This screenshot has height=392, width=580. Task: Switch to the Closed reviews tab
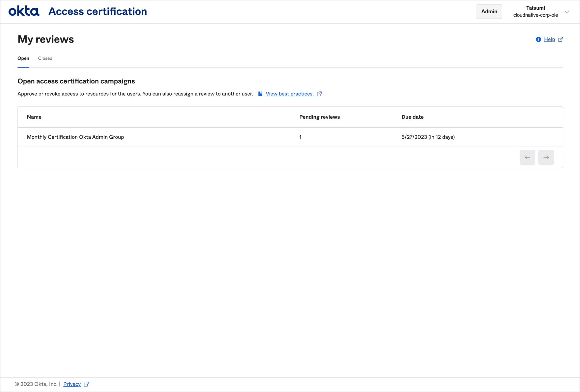click(x=45, y=58)
